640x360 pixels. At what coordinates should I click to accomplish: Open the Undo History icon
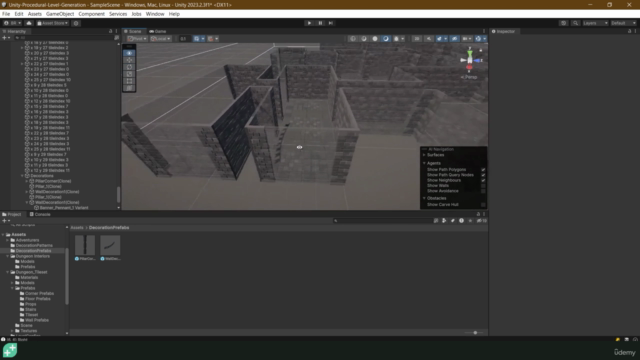point(564,23)
